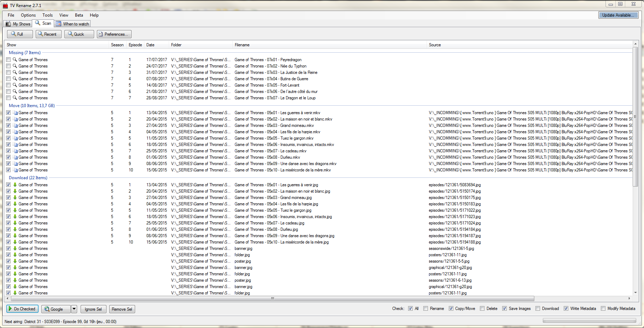This screenshot has width=644, height=328.
Task: Click the horizontal scrollbar thumb of the list
Action: 272,299
